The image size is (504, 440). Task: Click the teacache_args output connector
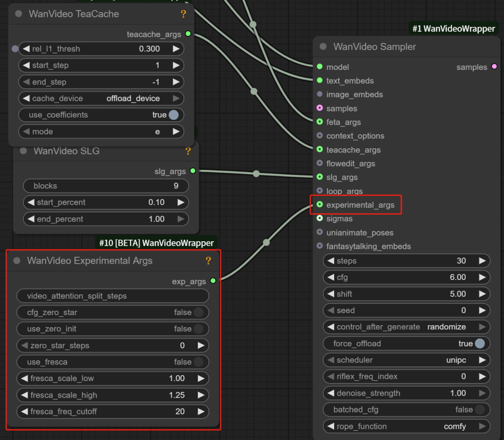188,34
